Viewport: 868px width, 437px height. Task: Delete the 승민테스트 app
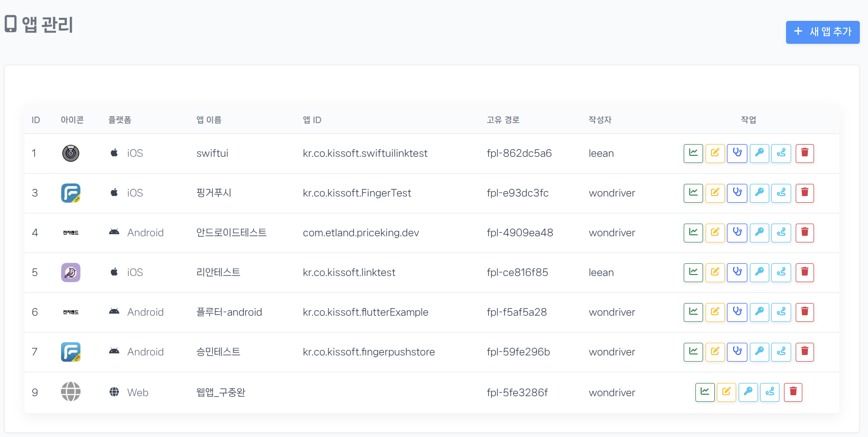pos(804,352)
